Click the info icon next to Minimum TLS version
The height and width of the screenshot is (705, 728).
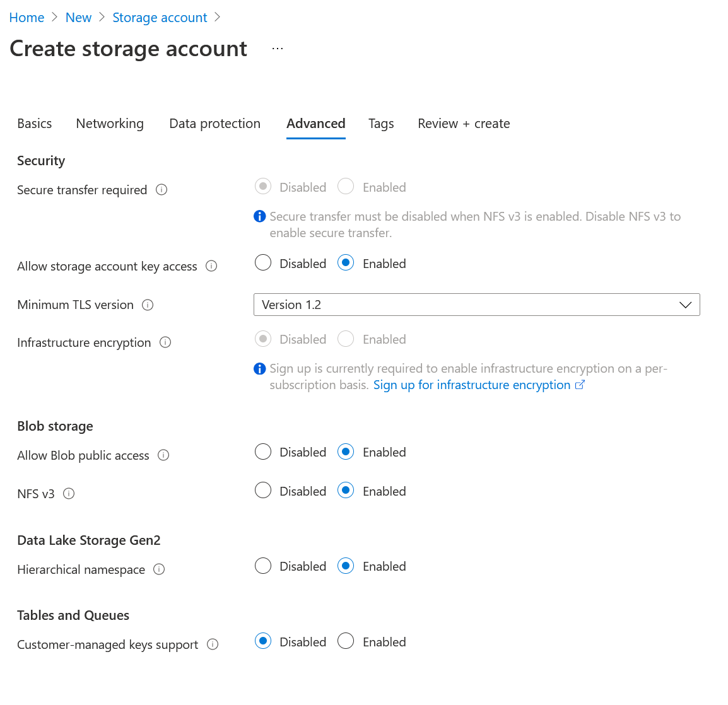(x=147, y=305)
